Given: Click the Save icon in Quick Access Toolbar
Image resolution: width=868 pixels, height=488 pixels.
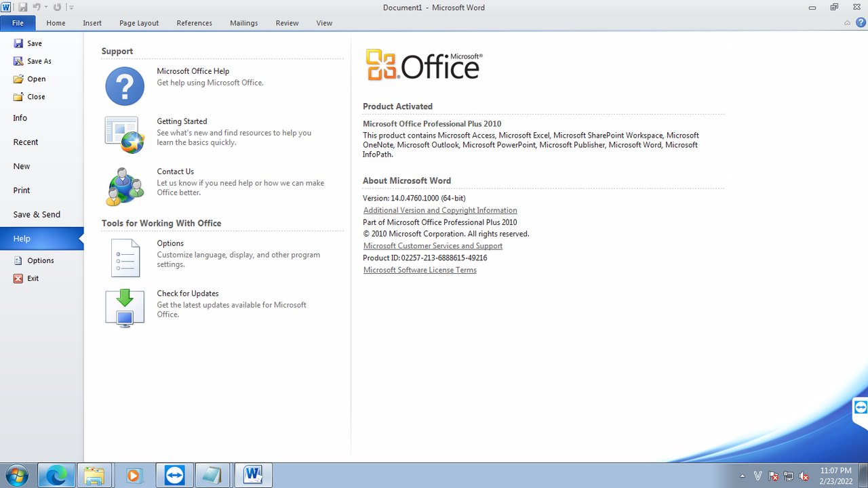Looking at the screenshot, I should [x=22, y=7].
